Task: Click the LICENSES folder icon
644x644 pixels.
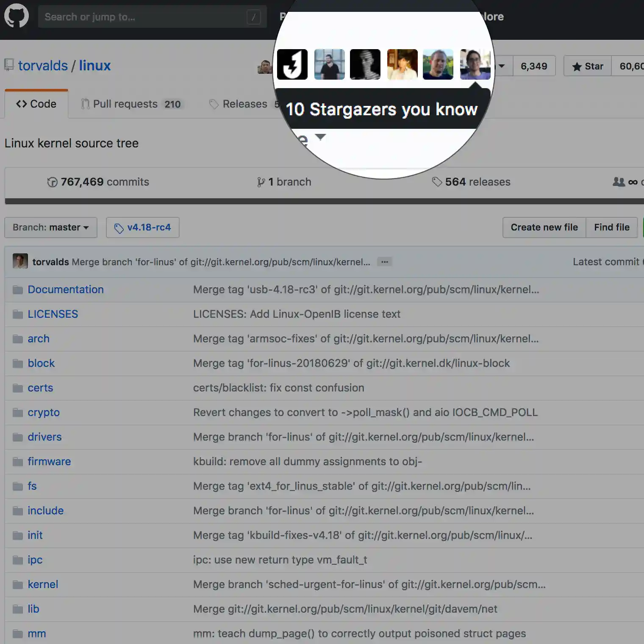Action: (18, 314)
